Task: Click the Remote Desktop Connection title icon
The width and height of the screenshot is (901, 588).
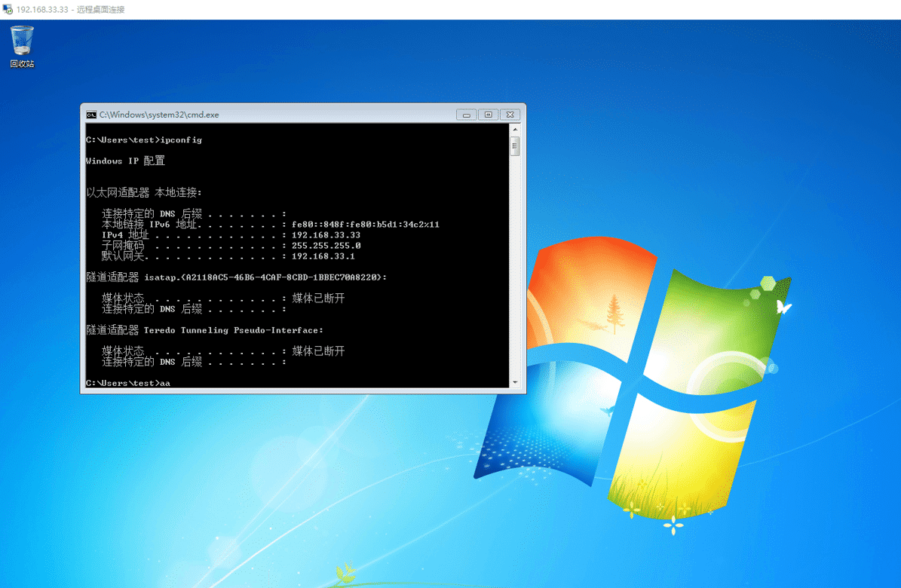Action: click(x=8, y=9)
